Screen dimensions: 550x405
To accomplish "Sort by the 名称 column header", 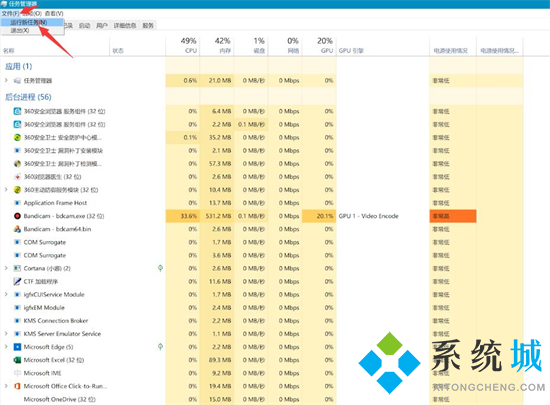I will [55, 46].
